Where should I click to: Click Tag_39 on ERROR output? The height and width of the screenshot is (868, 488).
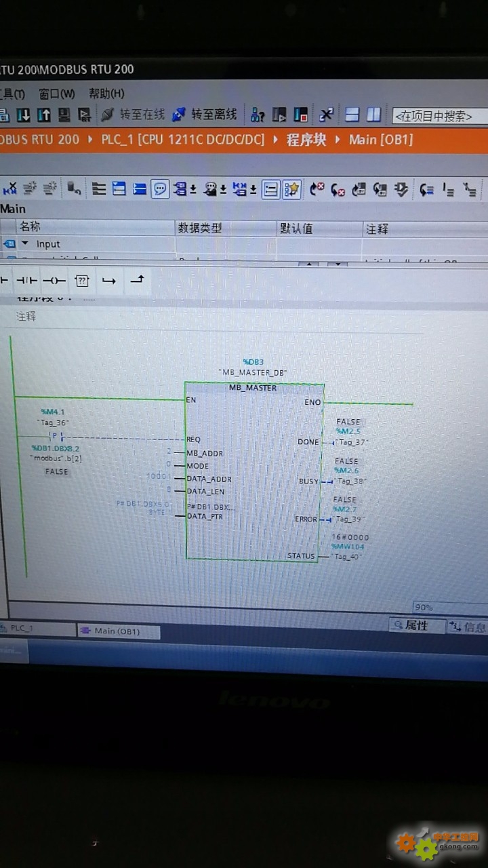350,519
